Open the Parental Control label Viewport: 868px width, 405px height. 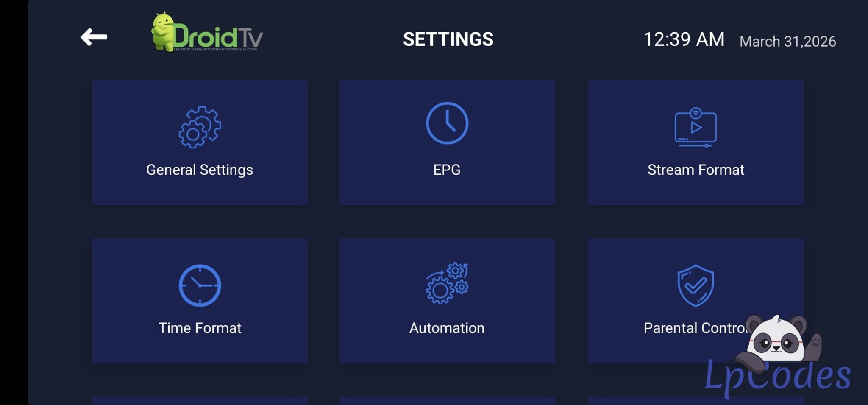[693, 328]
